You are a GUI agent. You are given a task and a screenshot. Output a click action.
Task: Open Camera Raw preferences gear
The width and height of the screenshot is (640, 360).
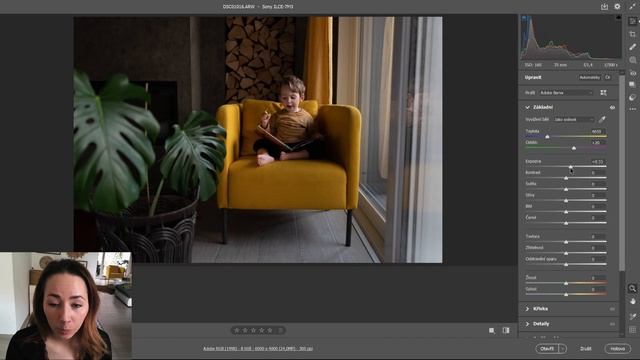(x=617, y=7)
